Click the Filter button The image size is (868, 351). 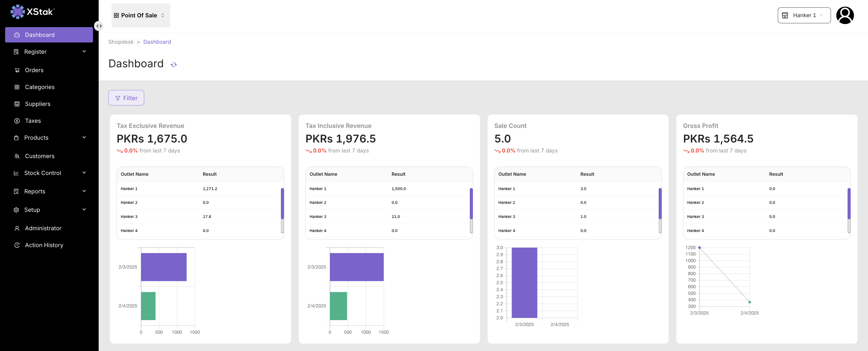pos(126,98)
